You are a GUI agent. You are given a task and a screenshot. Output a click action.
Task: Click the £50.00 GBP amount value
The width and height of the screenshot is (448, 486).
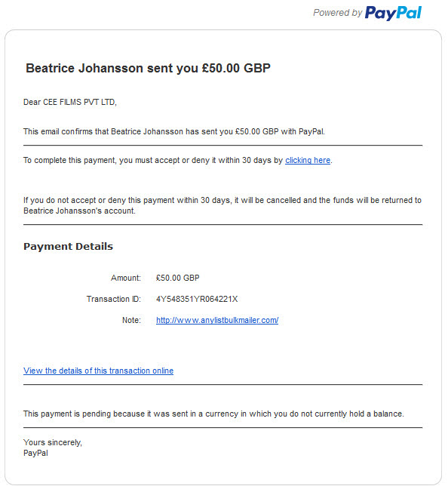(178, 278)
